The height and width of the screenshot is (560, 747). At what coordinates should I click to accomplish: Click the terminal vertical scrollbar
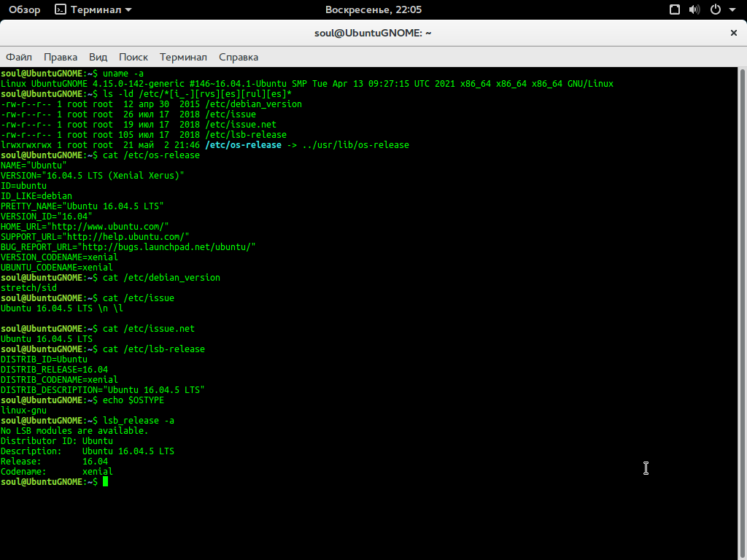click(742, 314)
